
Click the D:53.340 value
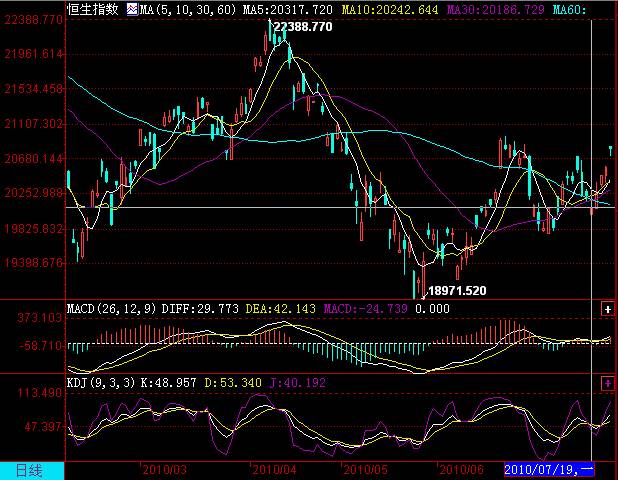(233, 383)
